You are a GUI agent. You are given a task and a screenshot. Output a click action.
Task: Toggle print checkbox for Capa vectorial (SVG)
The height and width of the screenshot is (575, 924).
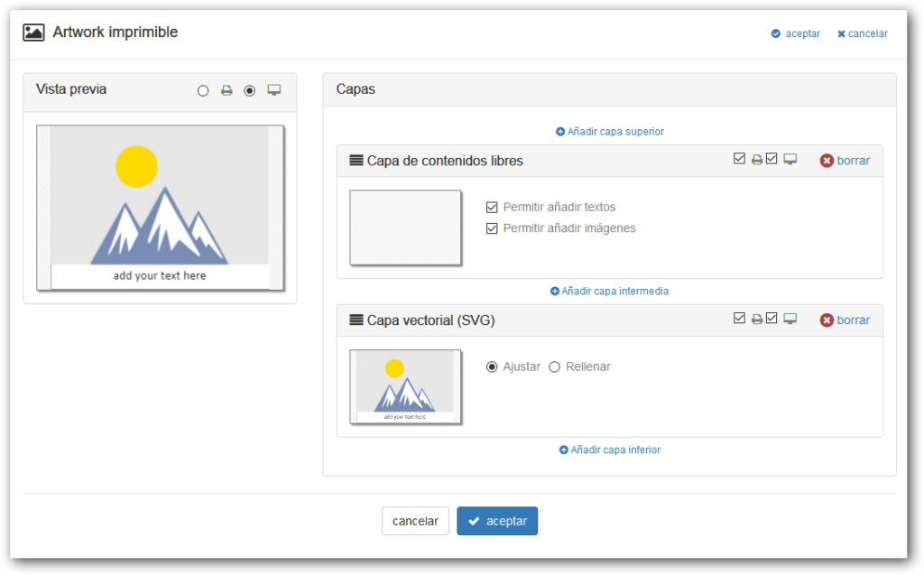tap(740, 319)
